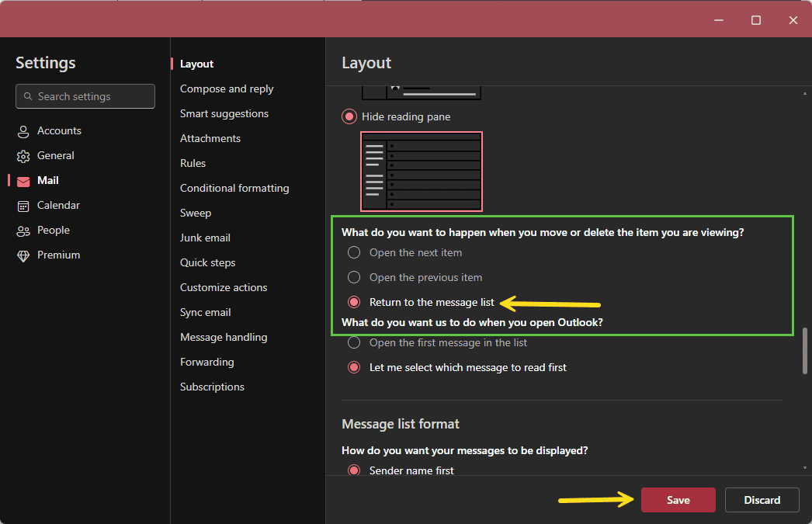The image size is (812, 524).
Task: Switch to Calendar category
Action: click(58, 205)
